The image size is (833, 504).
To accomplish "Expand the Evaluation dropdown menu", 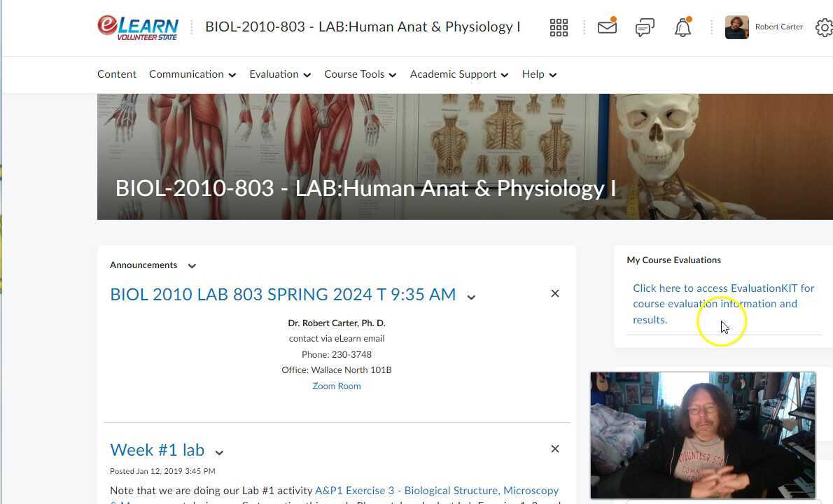I will click(x=280, y=74).
